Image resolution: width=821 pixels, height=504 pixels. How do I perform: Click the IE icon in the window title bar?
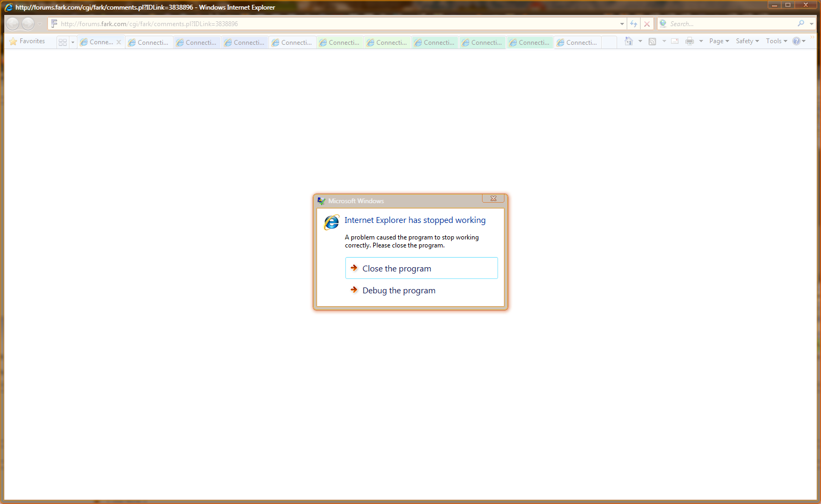(9, 7)
